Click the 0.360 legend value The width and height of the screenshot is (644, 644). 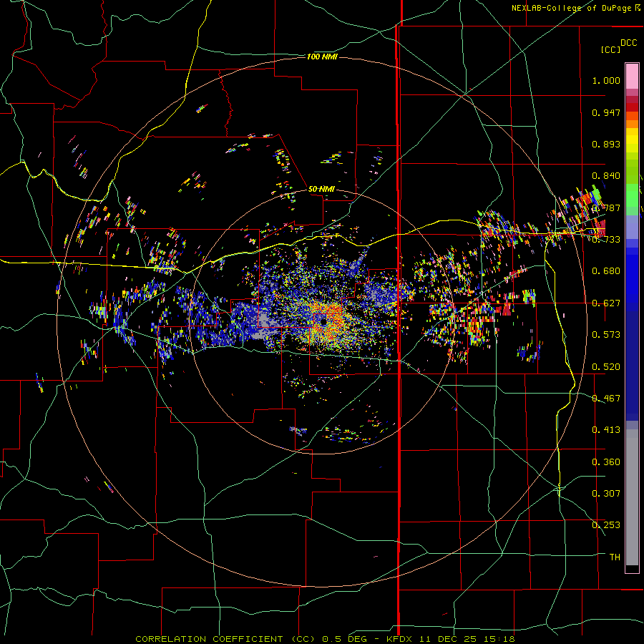click(606, 462)
